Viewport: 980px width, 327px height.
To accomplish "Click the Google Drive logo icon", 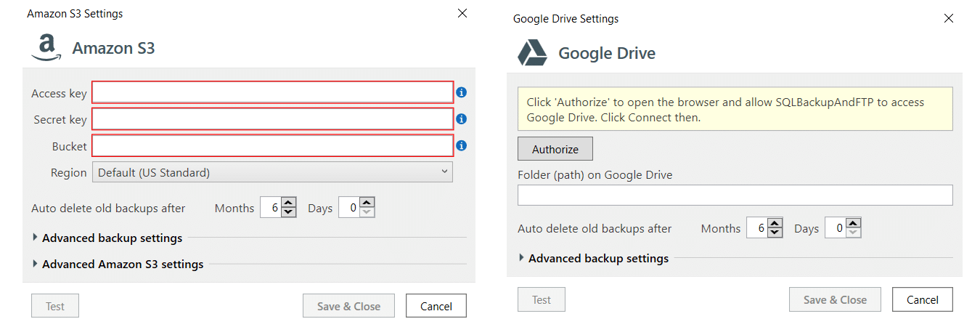I will click(532, 53).
